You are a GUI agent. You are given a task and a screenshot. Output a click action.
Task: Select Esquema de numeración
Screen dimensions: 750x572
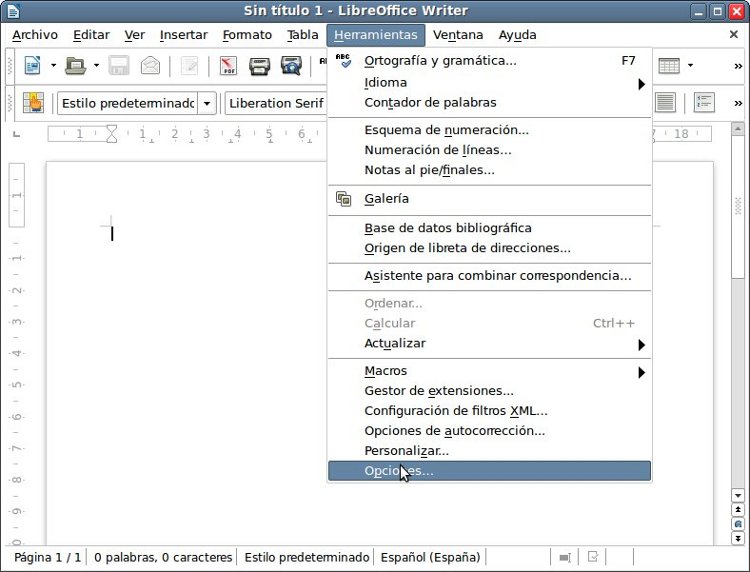click(489, 130)
